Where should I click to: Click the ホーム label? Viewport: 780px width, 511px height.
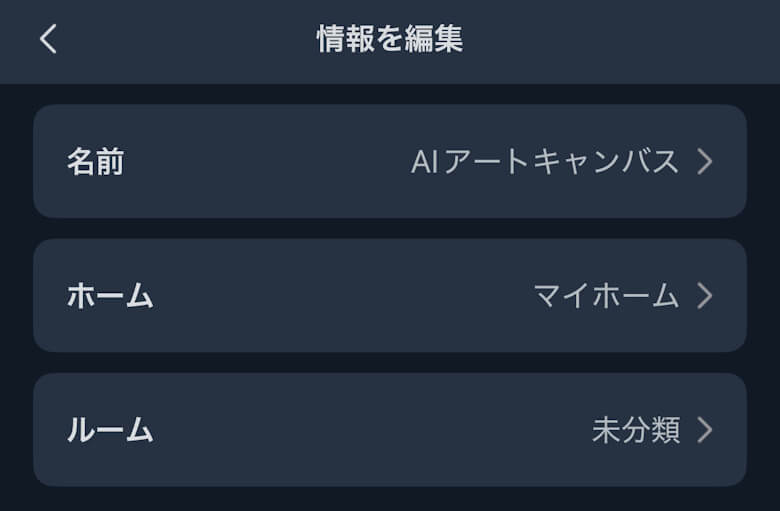point(110,295)
